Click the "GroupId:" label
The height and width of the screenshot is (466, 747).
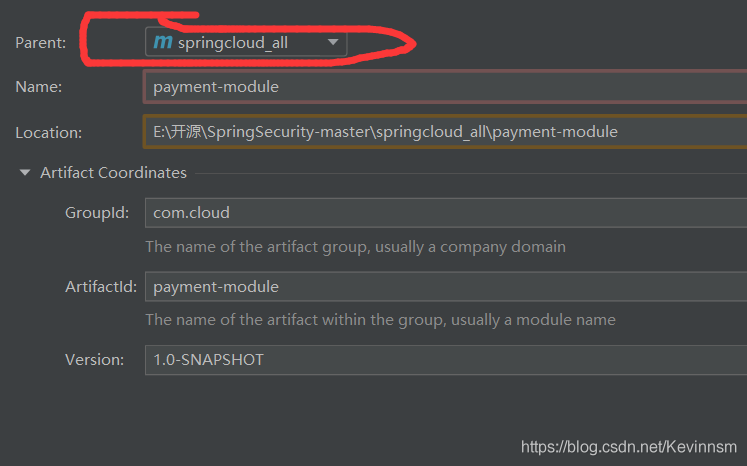pyautogui.click(x=97, y=213)
